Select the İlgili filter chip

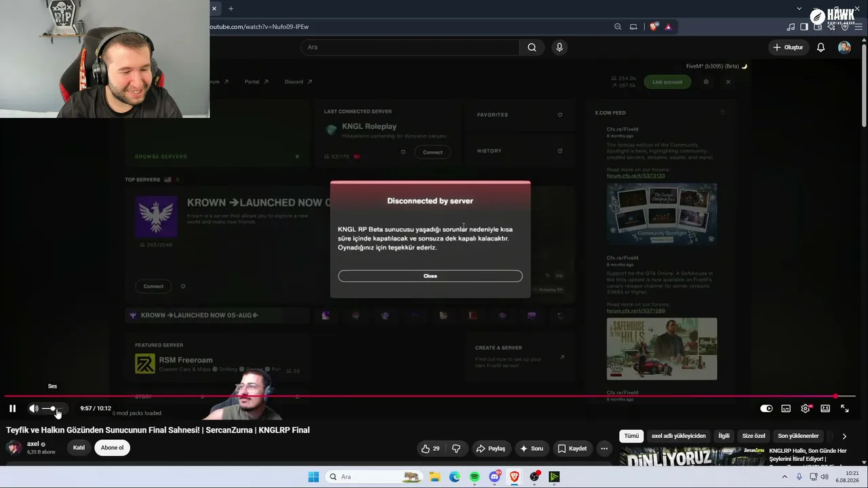724,436
